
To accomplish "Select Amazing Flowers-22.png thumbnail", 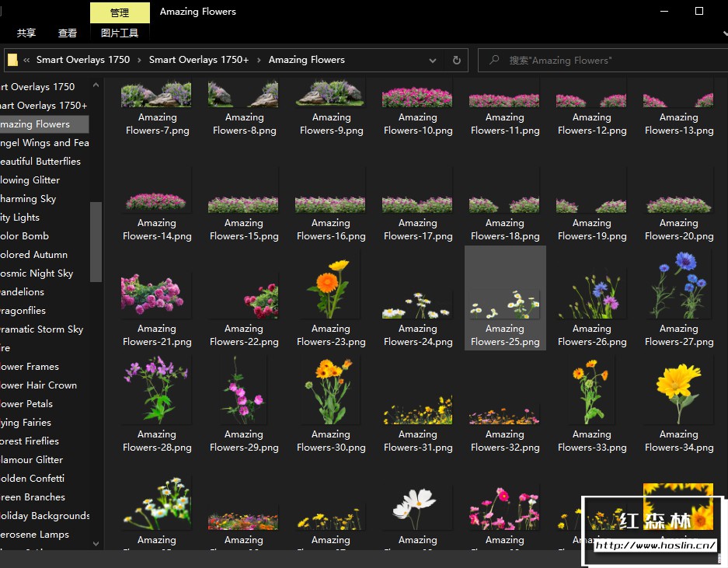I will point(261,301).
